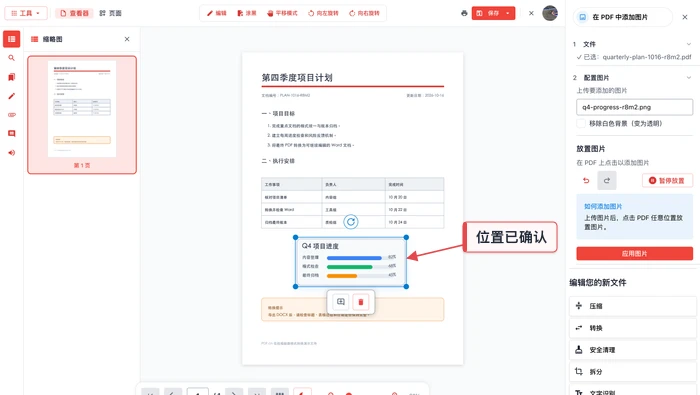Click the q4-progress-r8m2.png upload field

tap(634, 107)
